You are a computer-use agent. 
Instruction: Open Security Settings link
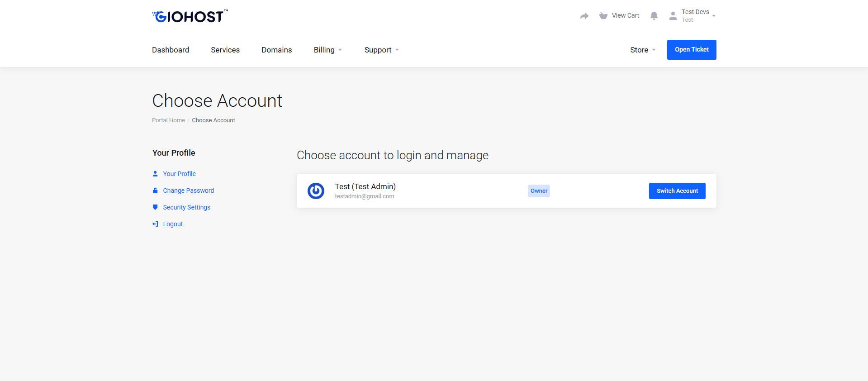[x=187, y=207]
